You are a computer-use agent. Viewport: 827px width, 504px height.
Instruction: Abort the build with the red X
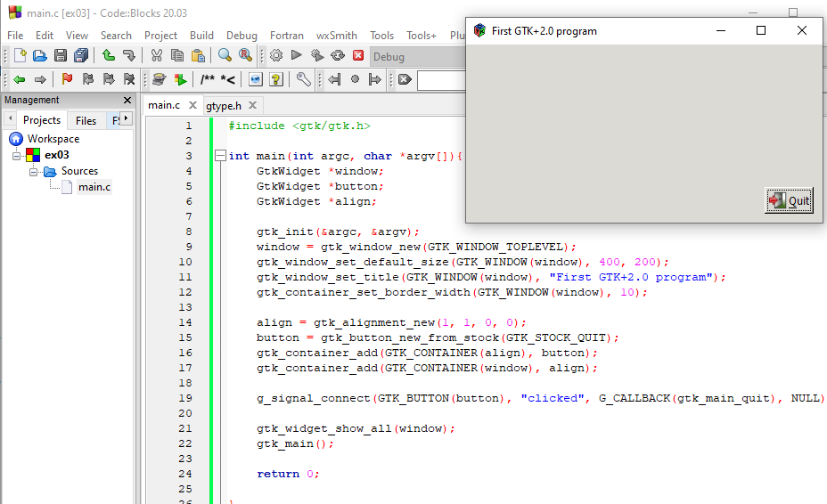[x=358, y=55]
